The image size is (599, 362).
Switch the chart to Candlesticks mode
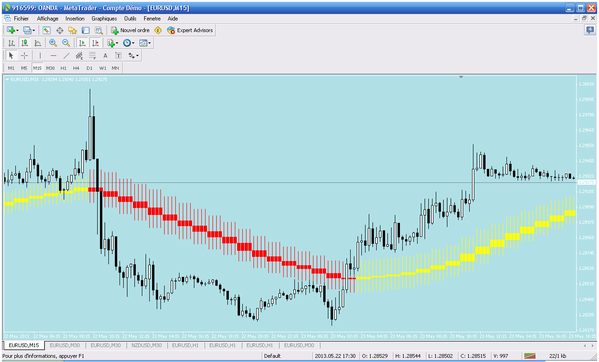(24, 43)
